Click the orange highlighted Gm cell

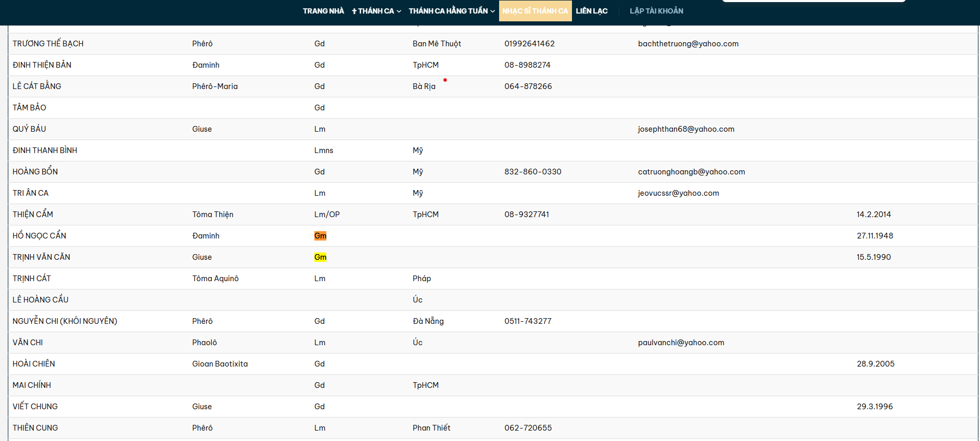point(320,236)
